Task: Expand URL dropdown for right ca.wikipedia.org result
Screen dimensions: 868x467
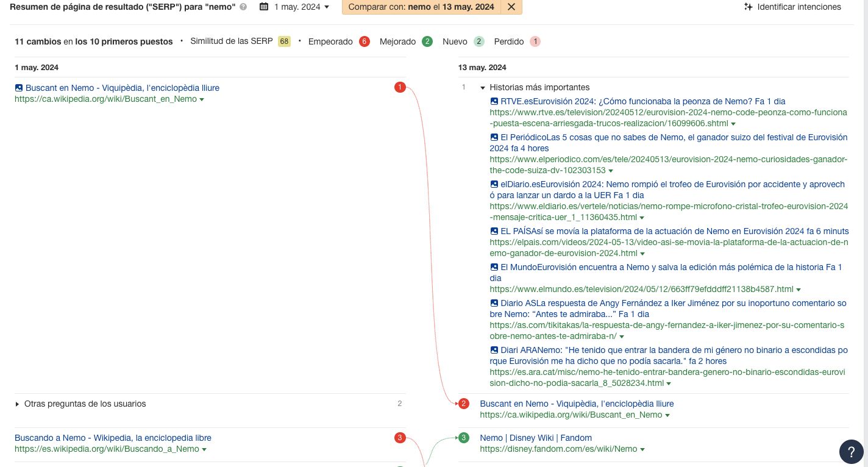Action: point(667,415)
